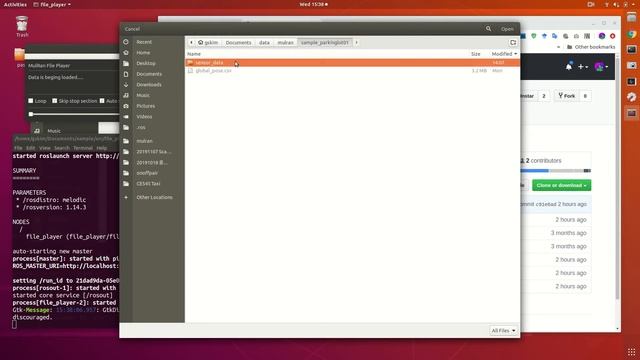Open the terminal View menu
Screen dimensions: 640x360
(44, 148)
